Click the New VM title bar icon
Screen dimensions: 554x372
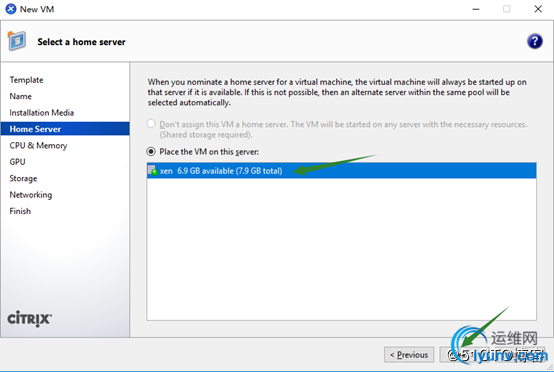[x=11, y=9]
